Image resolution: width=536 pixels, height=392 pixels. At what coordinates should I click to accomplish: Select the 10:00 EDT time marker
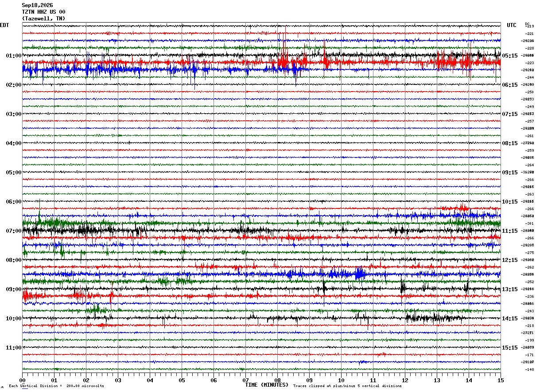pyautogui.click(x=14, y=319)
